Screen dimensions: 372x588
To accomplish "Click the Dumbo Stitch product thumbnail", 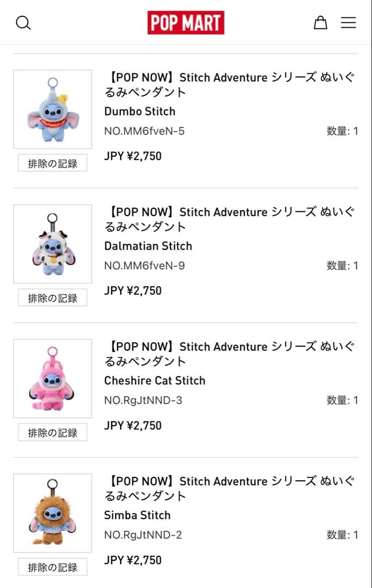I will tap(52, 109).
